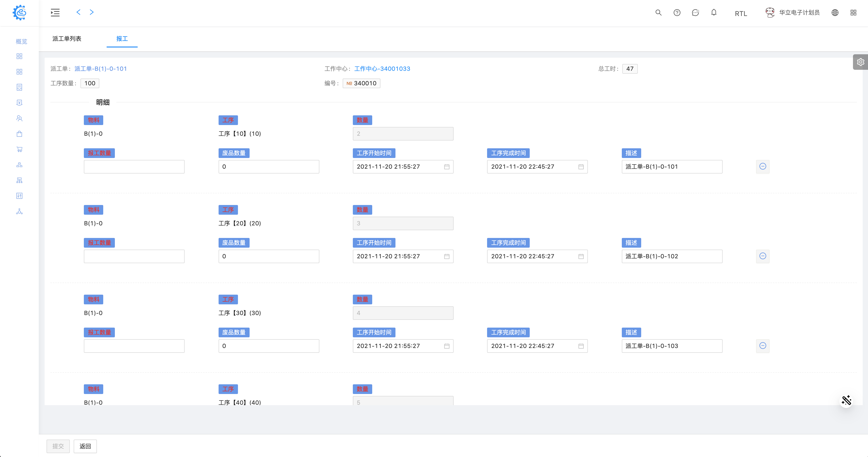Switch to the 派工单列表 tab

pos(67,39)
